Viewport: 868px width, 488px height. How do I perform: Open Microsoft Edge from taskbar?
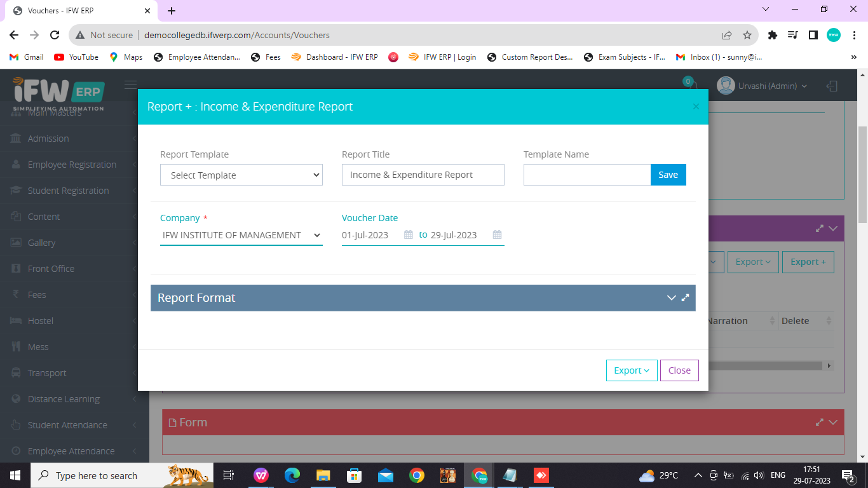click(292, 475)
